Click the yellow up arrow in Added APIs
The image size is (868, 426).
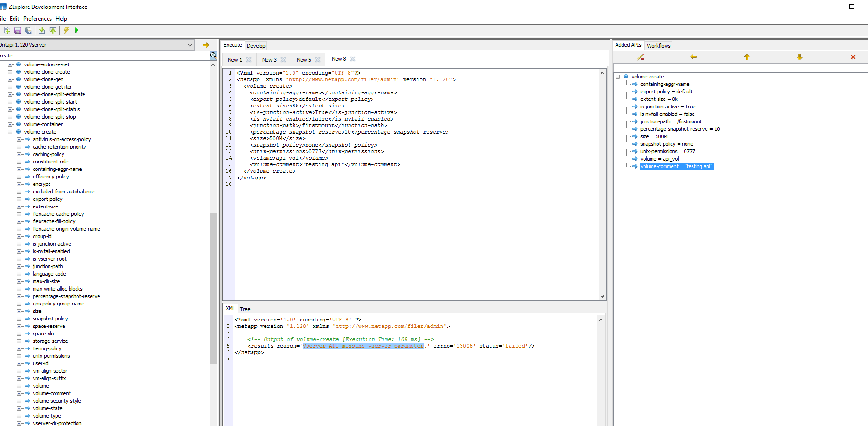click(x=746, y=57)
